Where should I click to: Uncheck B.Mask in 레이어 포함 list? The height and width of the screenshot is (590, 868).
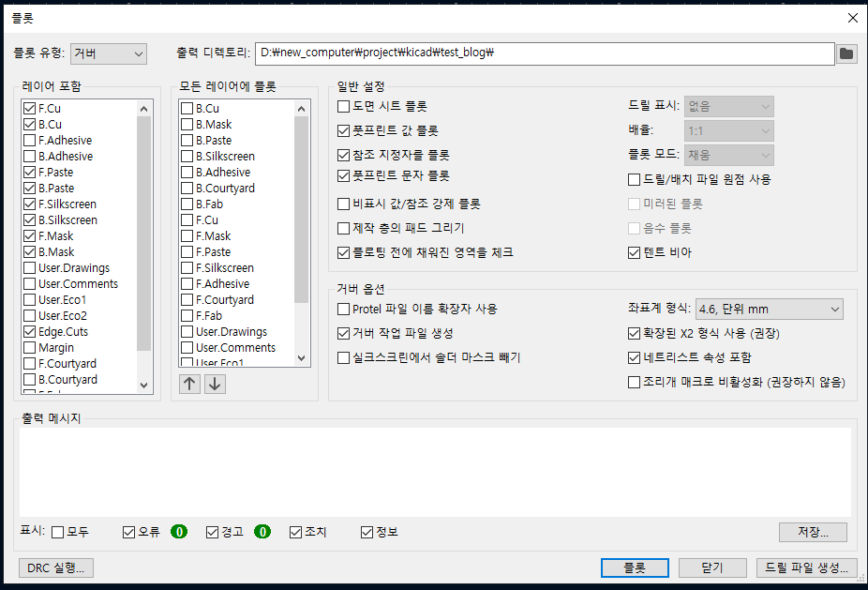[29, 252]
